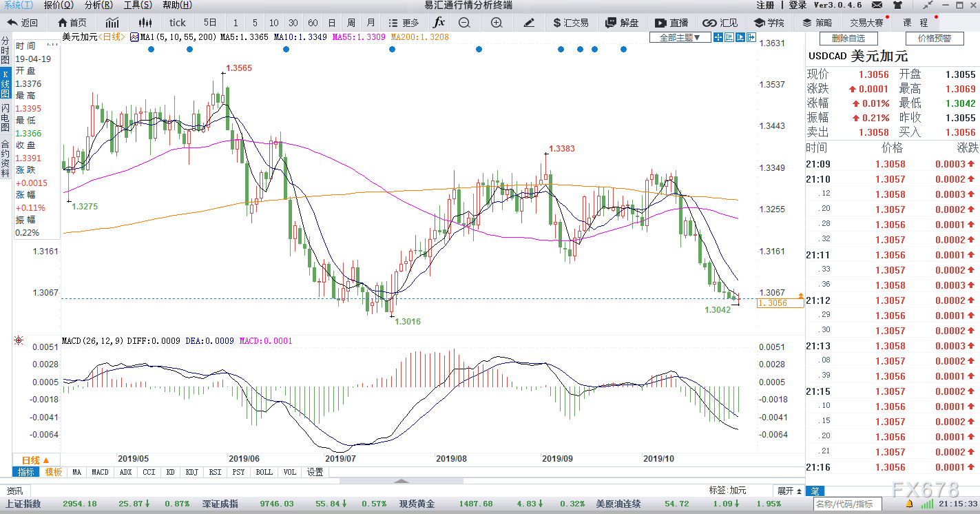Viewport: 980px width, 514px height.
Task: Click the blue exit-arrow chart icon
Action: click(x=751, y=38)
